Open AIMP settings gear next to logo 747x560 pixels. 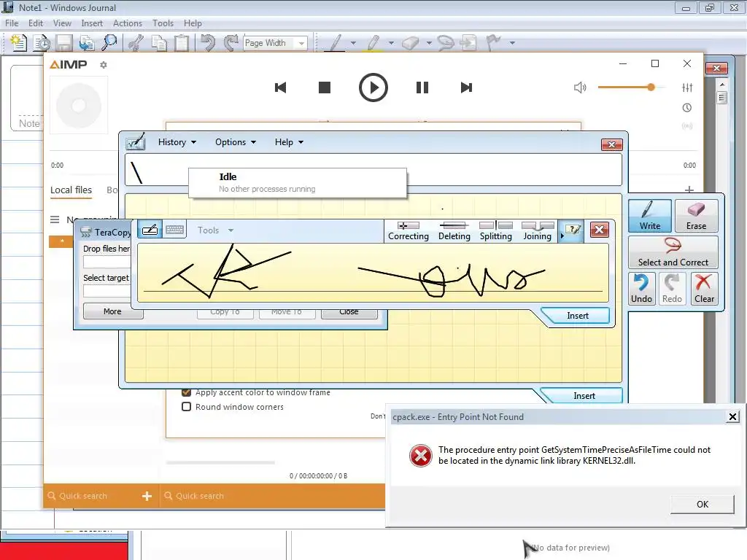pos(104,65)
